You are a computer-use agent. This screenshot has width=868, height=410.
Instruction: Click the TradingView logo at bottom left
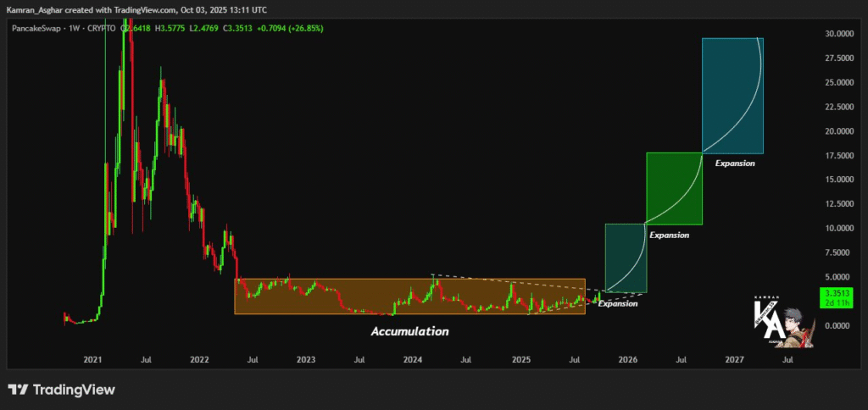click(61, 390)
